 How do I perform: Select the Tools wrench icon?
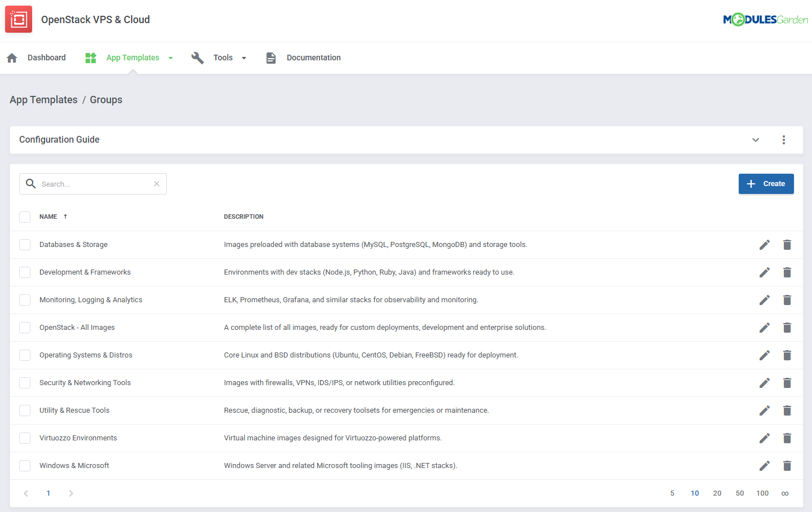[x=198, y=57]
